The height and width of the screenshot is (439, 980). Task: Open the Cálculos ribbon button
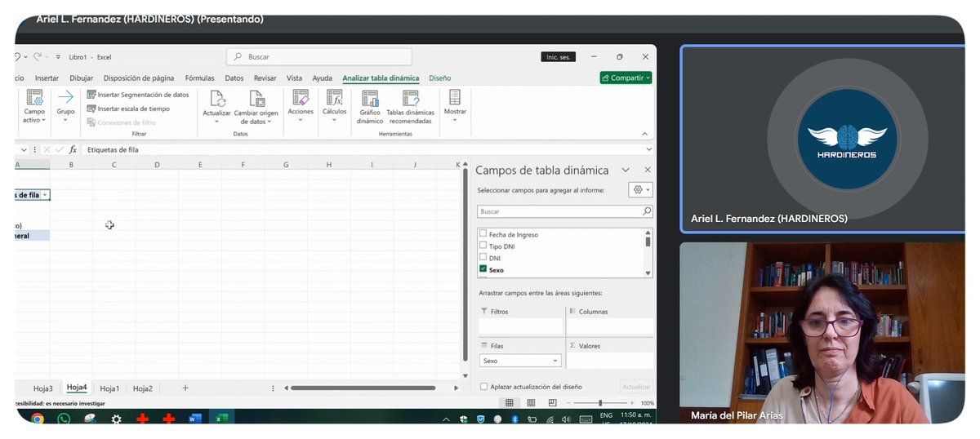[x=334, y=106]
